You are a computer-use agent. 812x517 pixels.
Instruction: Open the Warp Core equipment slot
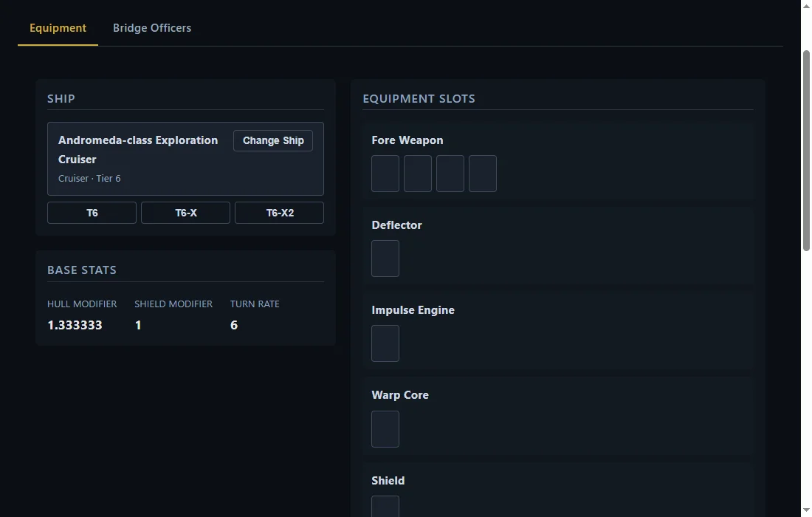point(385,429)
